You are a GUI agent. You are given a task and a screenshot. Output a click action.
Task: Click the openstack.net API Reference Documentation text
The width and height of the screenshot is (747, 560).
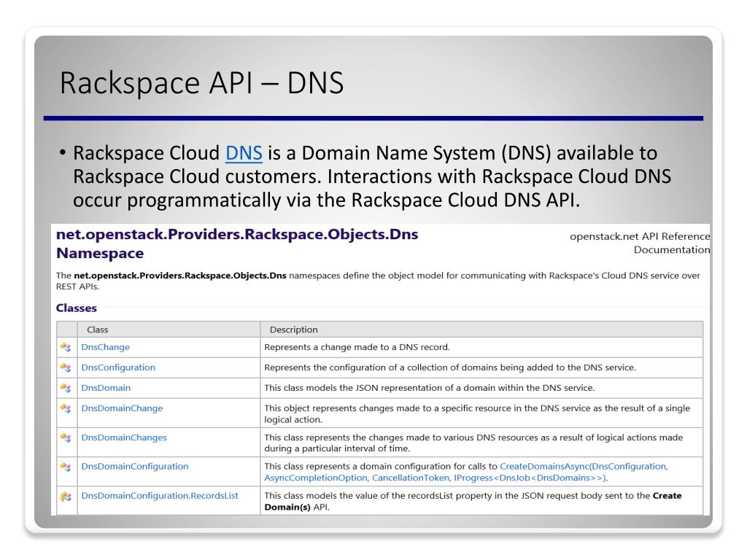(x=640, y=243)
